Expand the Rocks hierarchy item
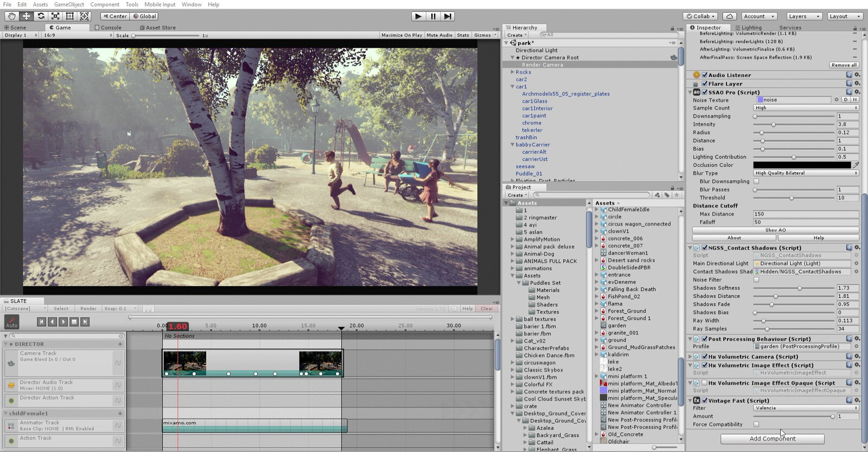This screenshot has height=452, width=868. [512, 72]
